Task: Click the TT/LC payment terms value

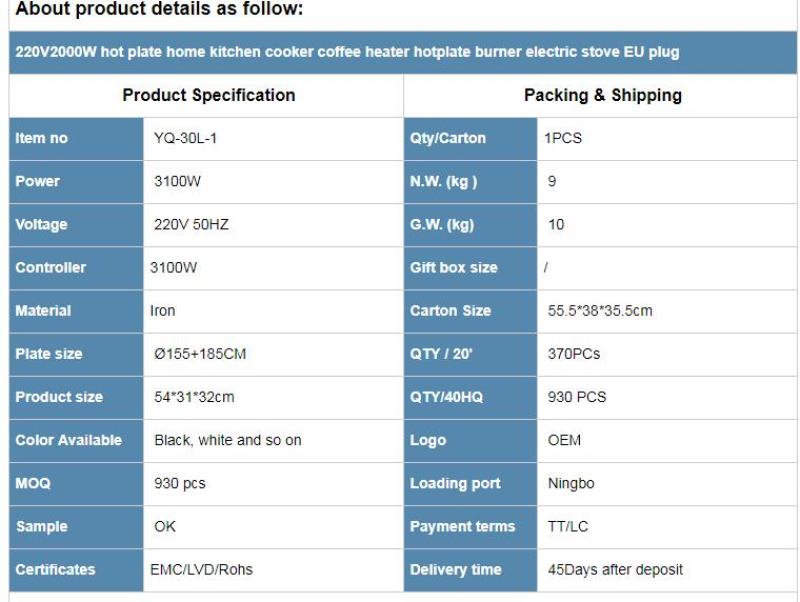Action: click(569, 526)
